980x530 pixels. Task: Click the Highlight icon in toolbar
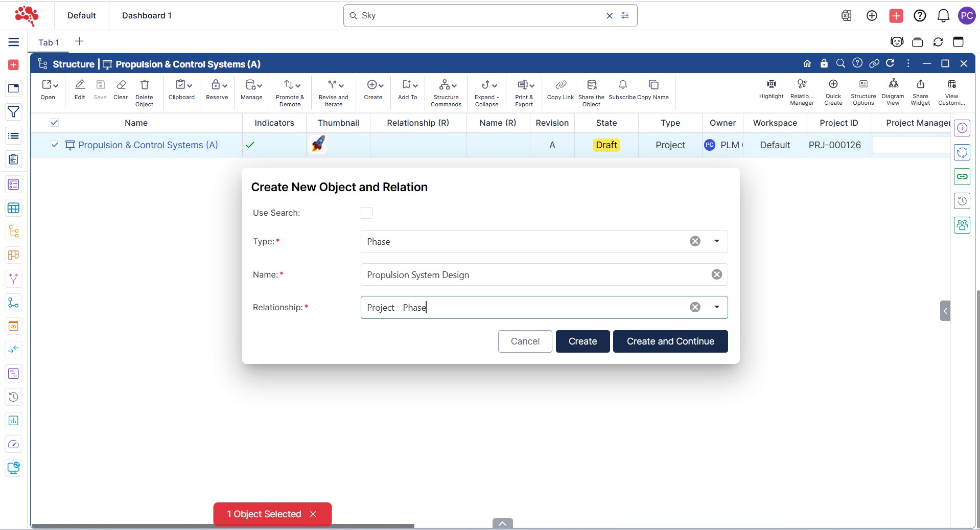771,84
